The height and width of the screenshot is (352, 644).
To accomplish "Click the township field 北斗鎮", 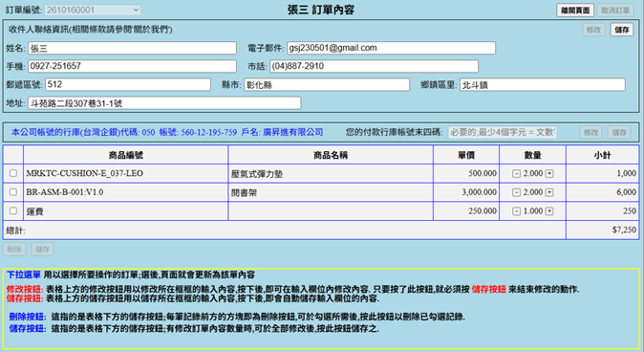I will (x=543, y=85).
